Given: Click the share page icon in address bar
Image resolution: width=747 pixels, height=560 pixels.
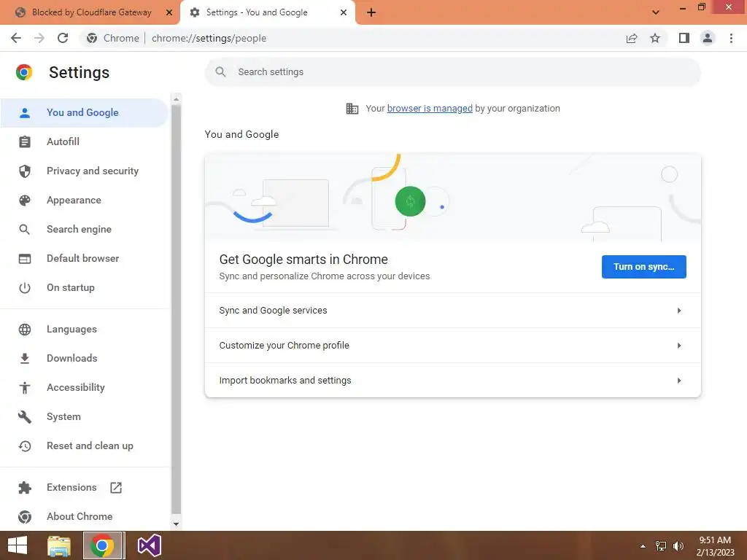Looking at the screenshot, I should point(632,38).
